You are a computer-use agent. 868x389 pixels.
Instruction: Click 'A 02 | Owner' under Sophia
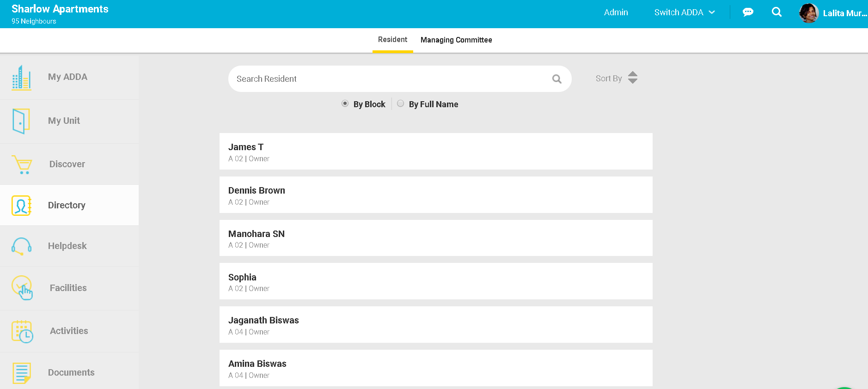point(249,289)
